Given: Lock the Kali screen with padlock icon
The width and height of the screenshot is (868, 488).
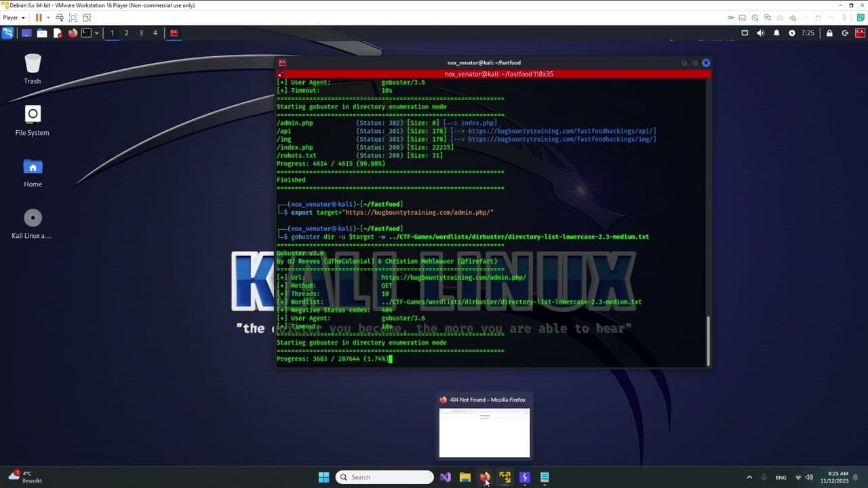Looking at the screenshot, I should [829, 33].
